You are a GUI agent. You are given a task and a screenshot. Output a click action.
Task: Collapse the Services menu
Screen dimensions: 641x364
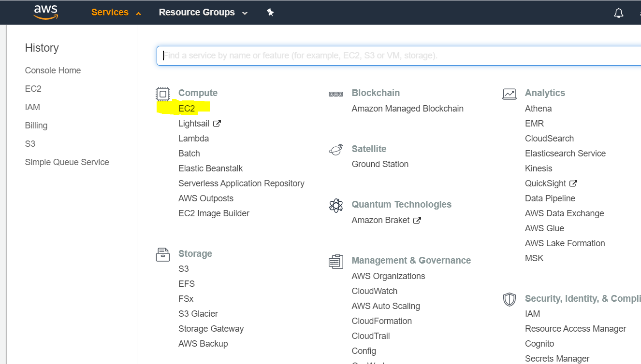(117, 13)
